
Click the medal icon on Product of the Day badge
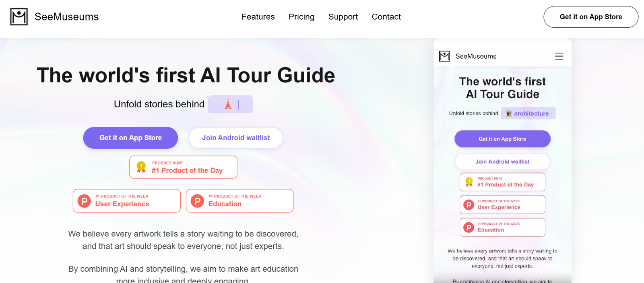[141, 167]
